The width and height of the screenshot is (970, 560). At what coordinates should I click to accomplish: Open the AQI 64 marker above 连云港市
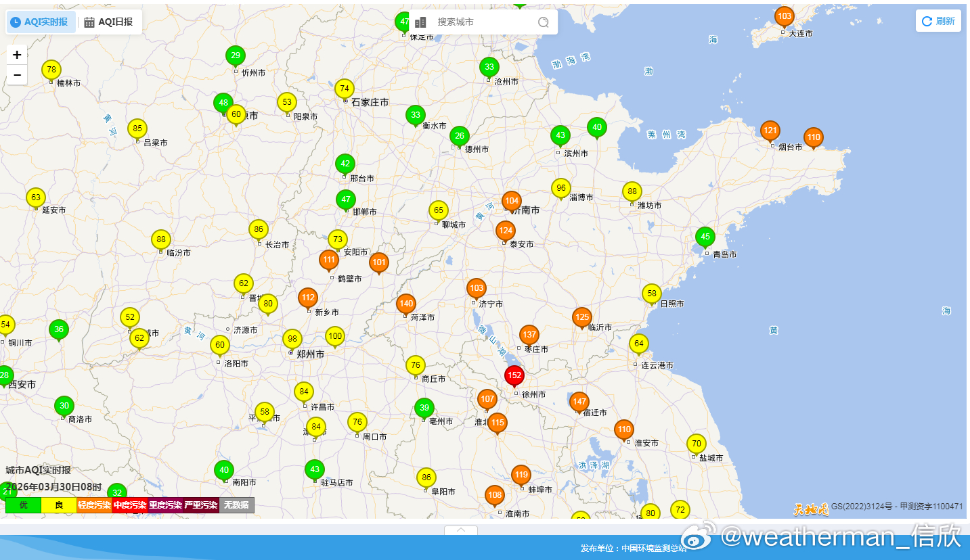click(639, 344)
